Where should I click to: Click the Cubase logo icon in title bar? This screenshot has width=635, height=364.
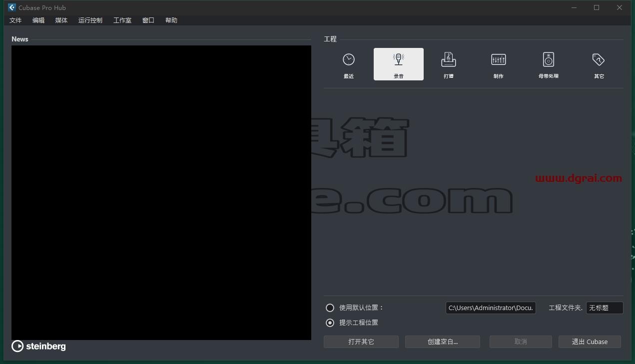12,7
